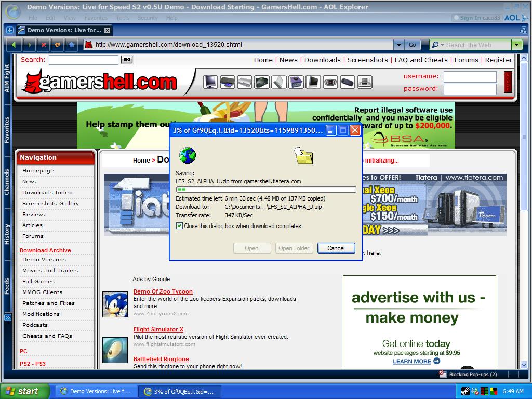
Task: Click the fish ad thumbnail
Action: point(115,350)
